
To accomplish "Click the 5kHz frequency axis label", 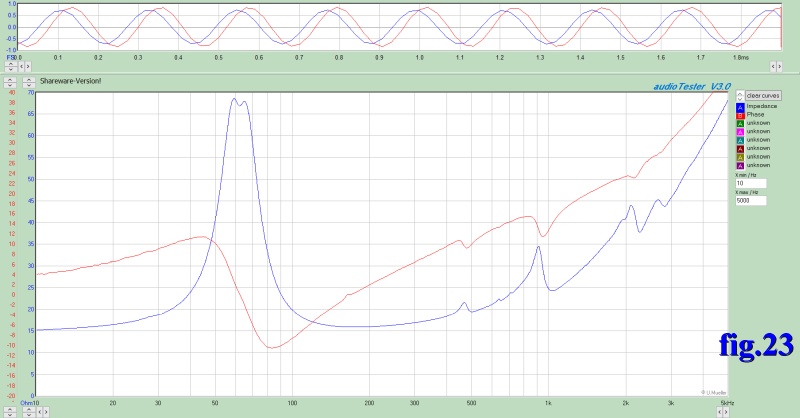I will [x=727, y=403].
